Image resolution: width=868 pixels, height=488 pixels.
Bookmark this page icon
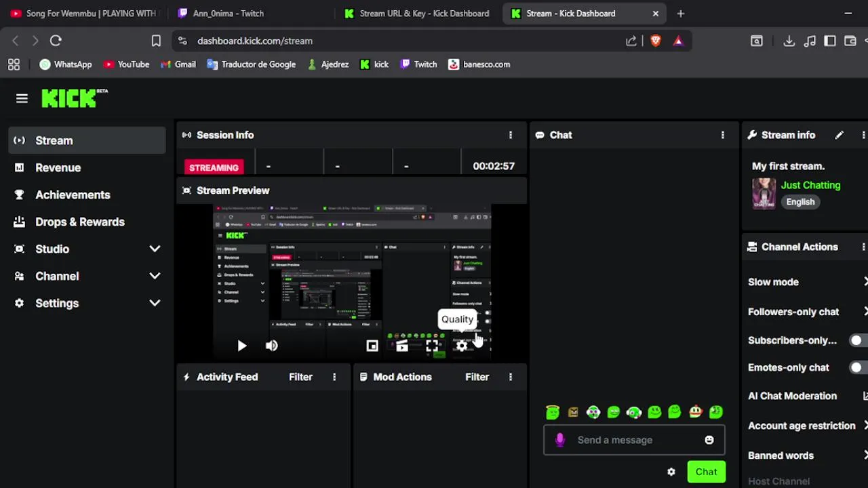156,41
